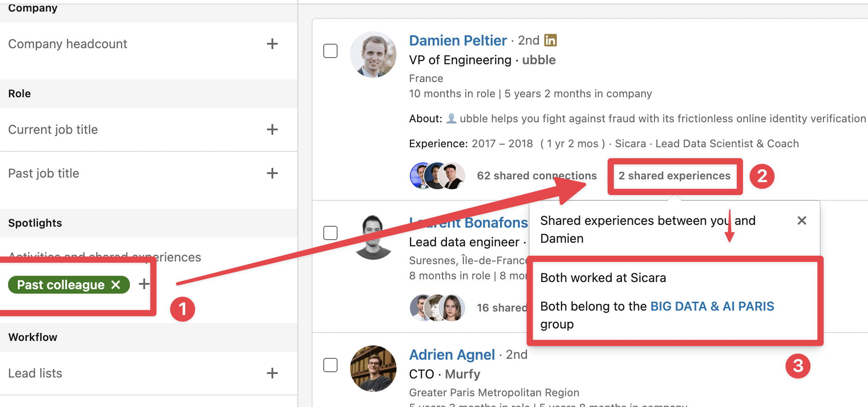This screenshot has height=407, width=868.
Task: Expand the Past job title filter
Action: tap(272, 173)
